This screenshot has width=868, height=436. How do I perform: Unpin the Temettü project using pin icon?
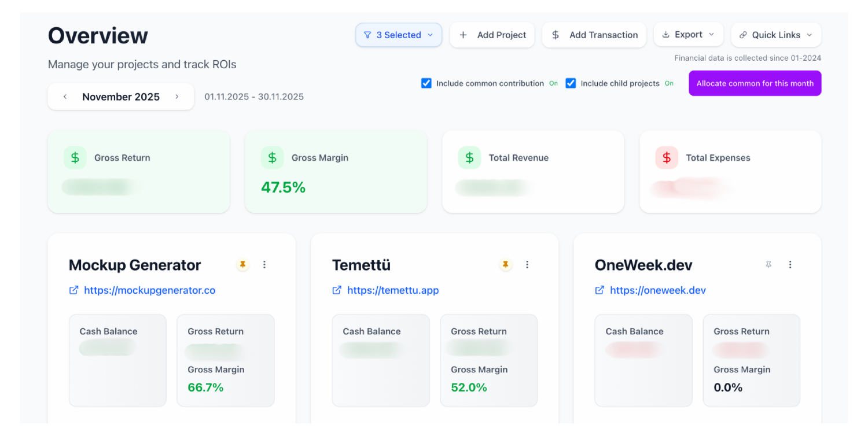(x=505, y=265)
